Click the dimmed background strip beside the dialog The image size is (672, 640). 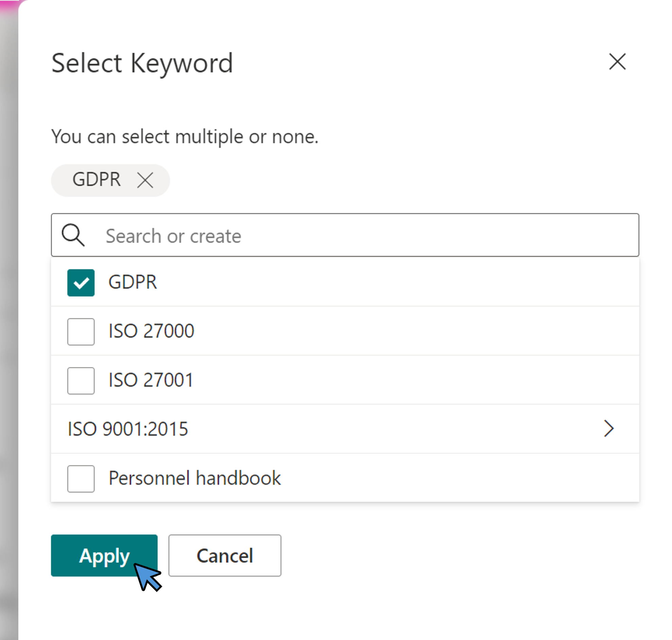click(x=8, y=307)
